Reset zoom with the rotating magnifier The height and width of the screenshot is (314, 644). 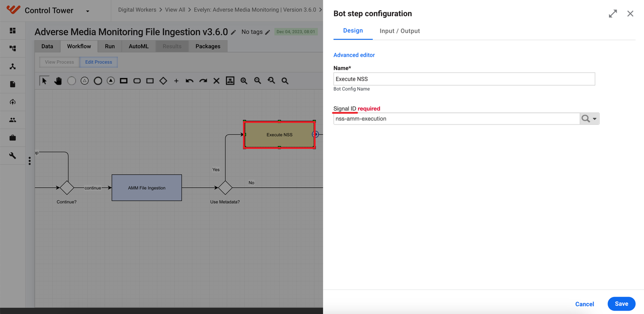click(271, 81)
